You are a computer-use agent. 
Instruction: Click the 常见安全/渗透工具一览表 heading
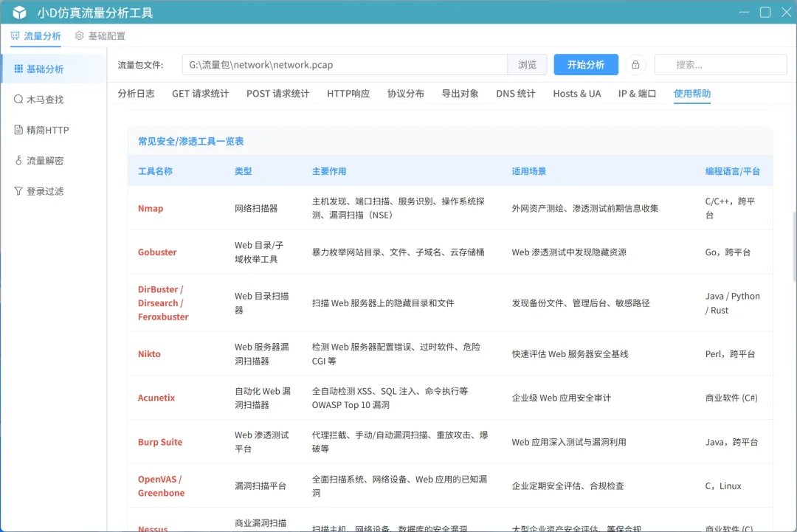coord(190,141)
